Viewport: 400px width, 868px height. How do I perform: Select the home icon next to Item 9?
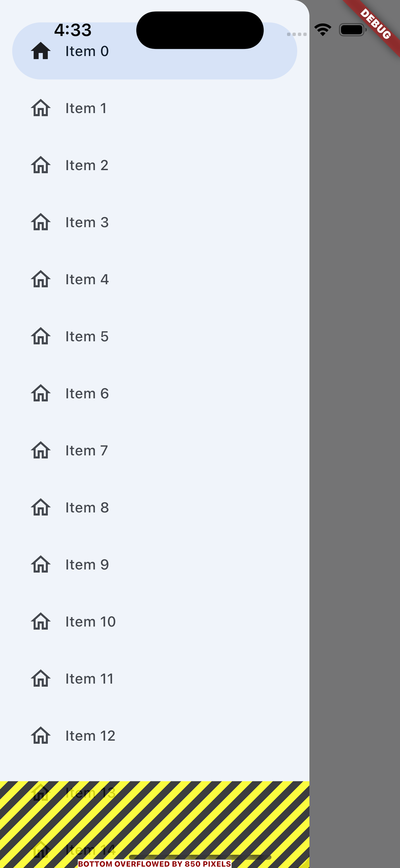point(41,564)
